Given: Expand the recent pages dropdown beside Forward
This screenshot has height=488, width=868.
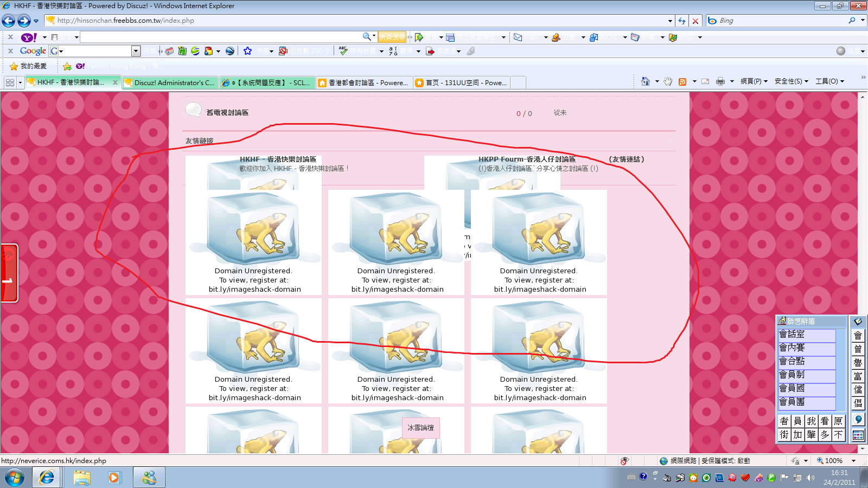Looking at the screenshot, I should (x=36, y=21).
